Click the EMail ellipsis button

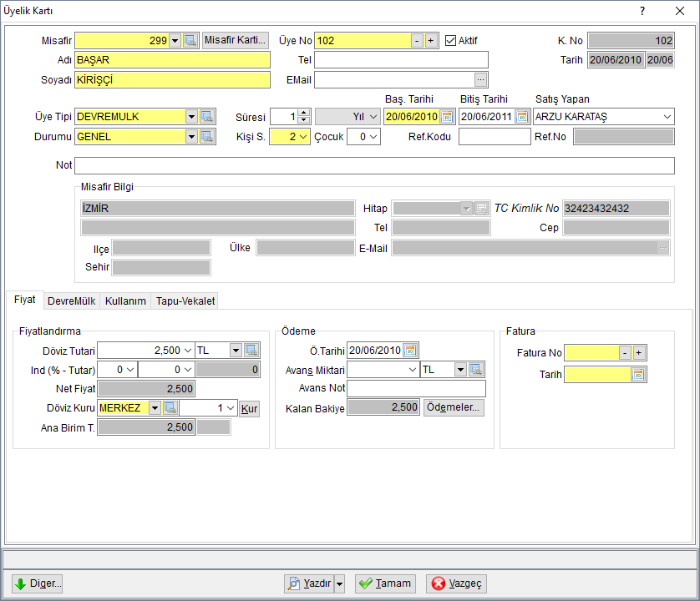tap(480, 80)
